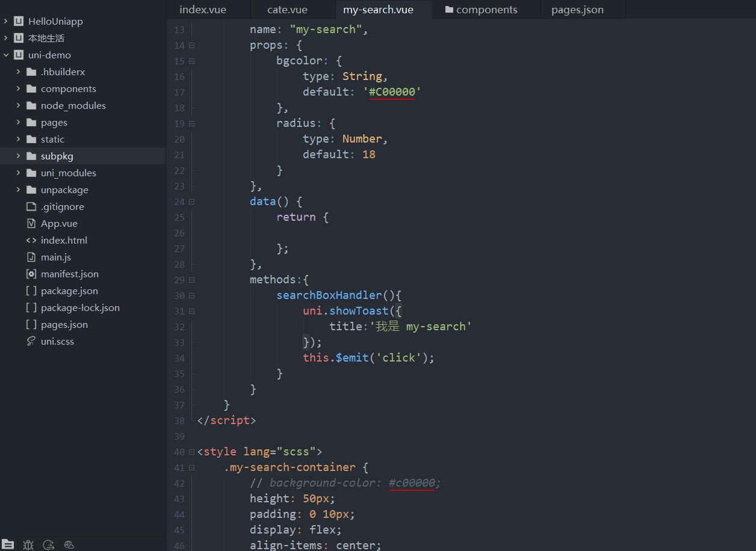Fold .my-search-container rule at line 41

click(x=191, y=467)
